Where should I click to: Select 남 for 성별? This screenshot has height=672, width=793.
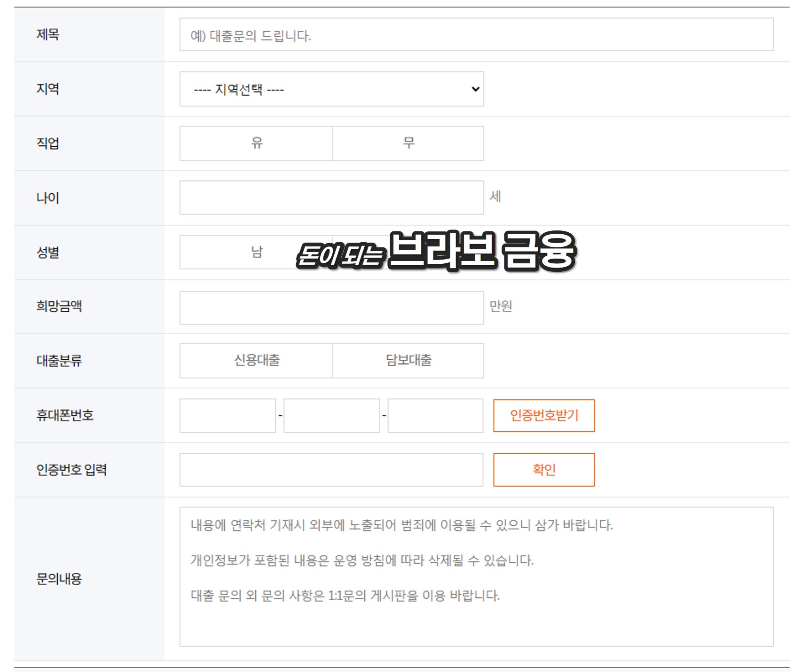tap(256, 252)
